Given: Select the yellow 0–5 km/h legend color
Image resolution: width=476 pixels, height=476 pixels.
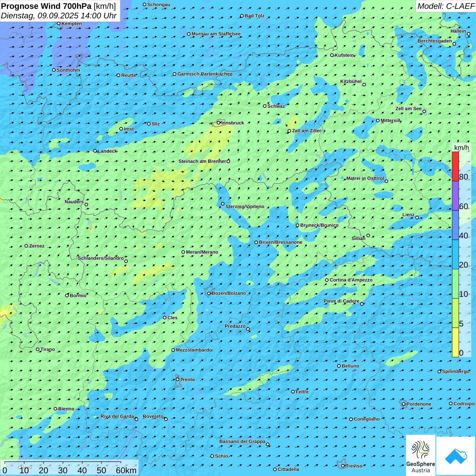Looking at the screenshot, I should pos(455,342).
